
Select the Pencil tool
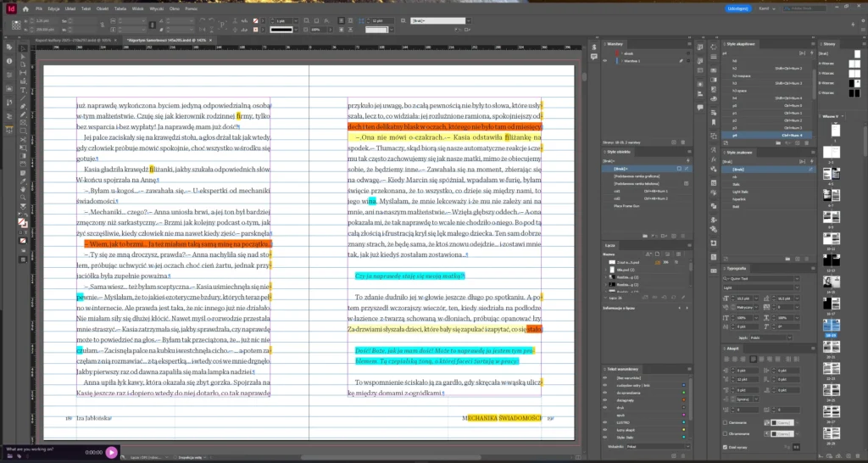tap(23, 114)
